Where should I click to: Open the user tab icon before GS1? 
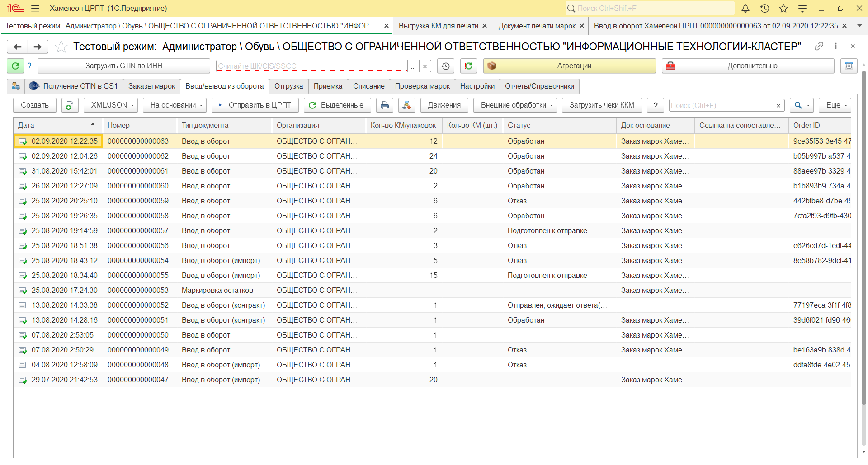click(16, 86)
